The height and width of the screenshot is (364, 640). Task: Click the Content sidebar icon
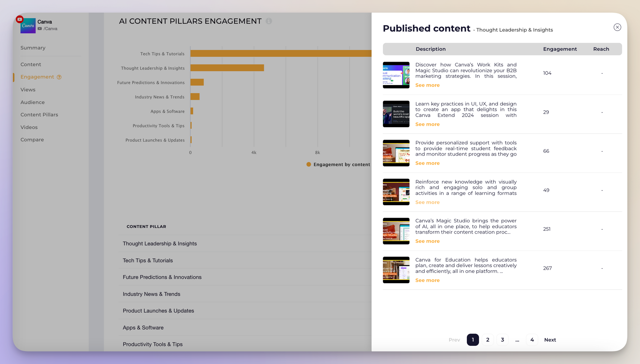pyautogui.click(x=31, y=64)
